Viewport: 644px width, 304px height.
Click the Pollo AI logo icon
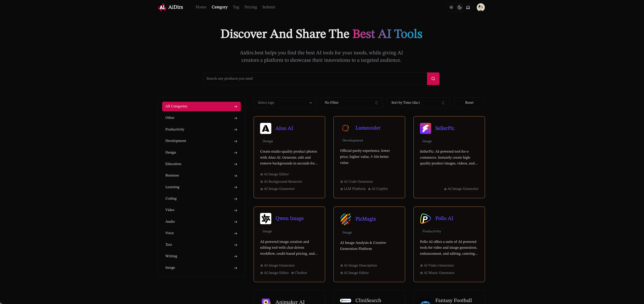pyautogui.click(x=425, y=219)
